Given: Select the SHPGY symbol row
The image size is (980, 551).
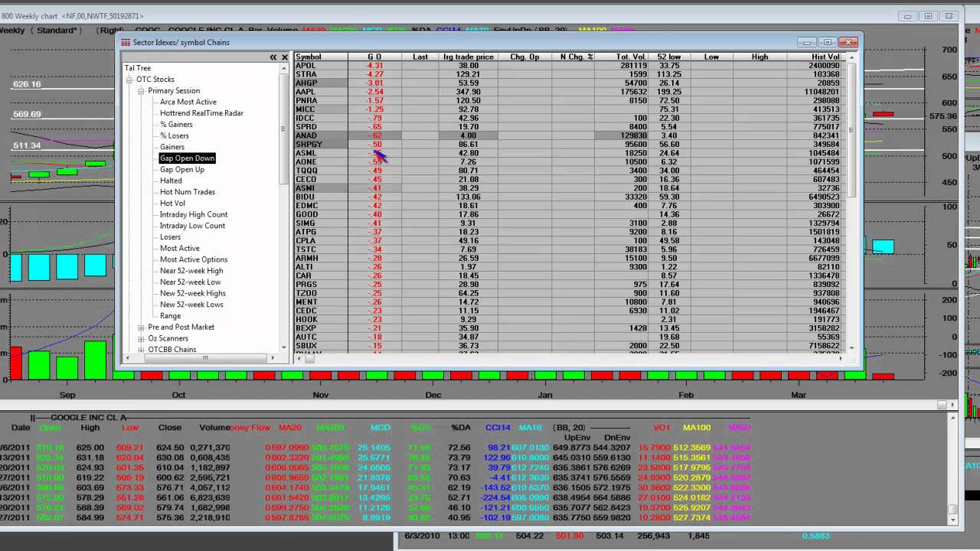Looking at the screenshot, I should coord(309,145).
